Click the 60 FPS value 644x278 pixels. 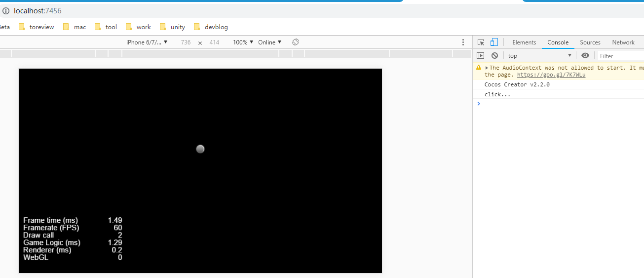pyautogui.click(x=118, y=228)
